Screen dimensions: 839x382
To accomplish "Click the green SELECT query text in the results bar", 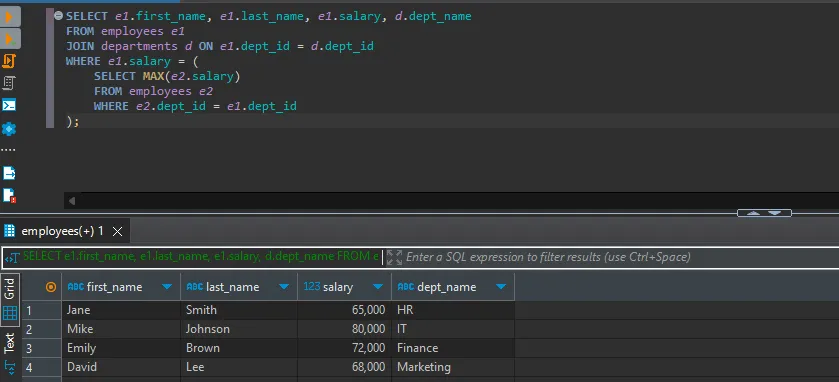I will tap(201, 257).
